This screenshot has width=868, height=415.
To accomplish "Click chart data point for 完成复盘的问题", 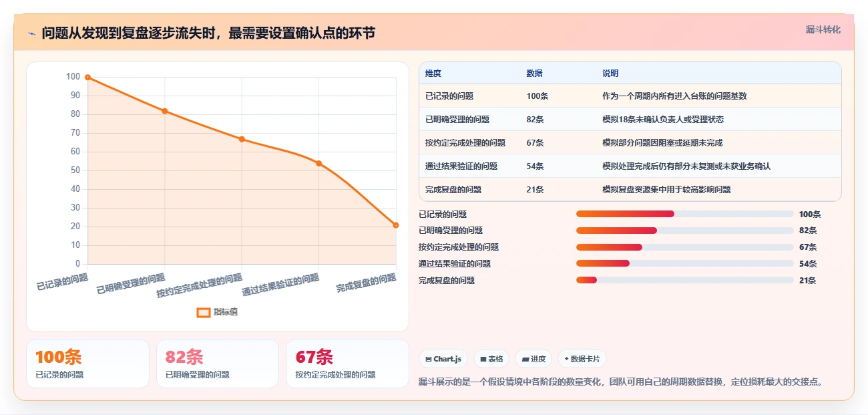I will click(x=396, y=225).
